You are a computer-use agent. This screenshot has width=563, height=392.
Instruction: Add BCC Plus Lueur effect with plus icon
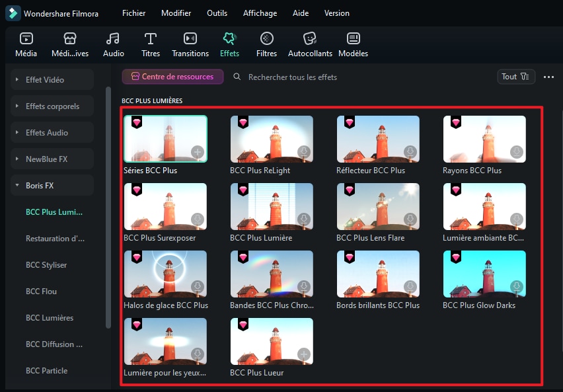pyautogui.click(x=304, y=354)
